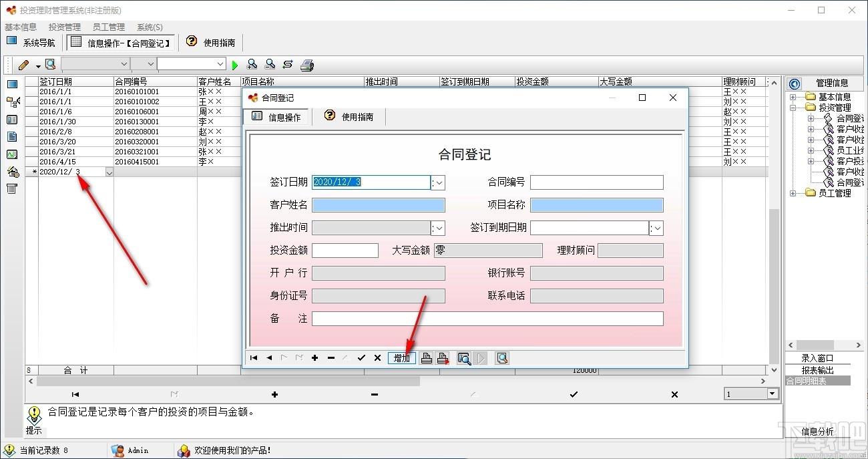Click the list box icon at sidebar bottom
This screenshot has width=868, height=459.
pos(12,189)
